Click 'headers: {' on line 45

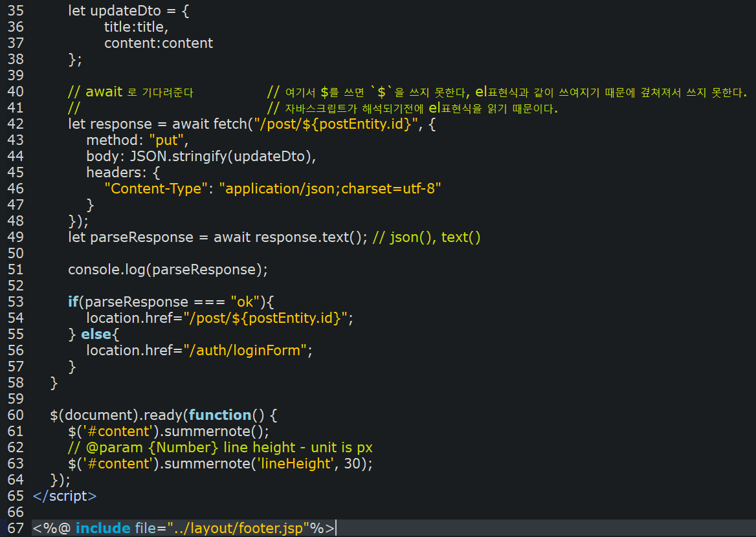[x=123, y=173]
